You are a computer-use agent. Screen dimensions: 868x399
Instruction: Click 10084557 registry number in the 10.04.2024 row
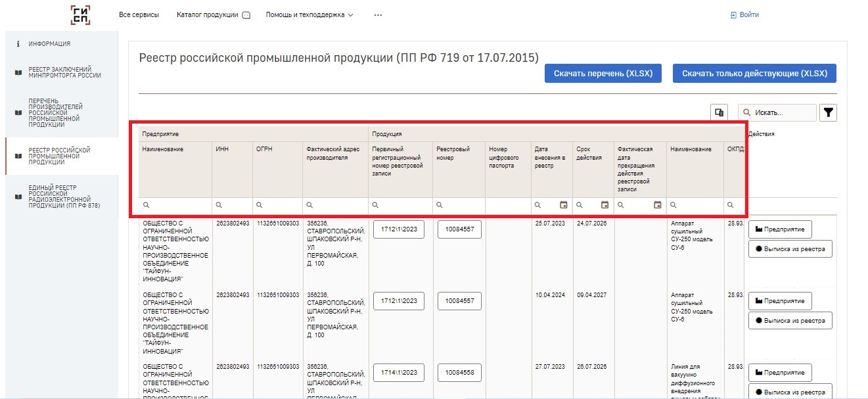coord(459,301)
